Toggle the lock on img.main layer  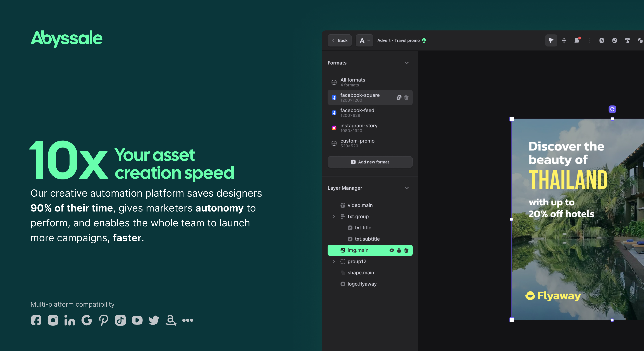click(399, 250)
